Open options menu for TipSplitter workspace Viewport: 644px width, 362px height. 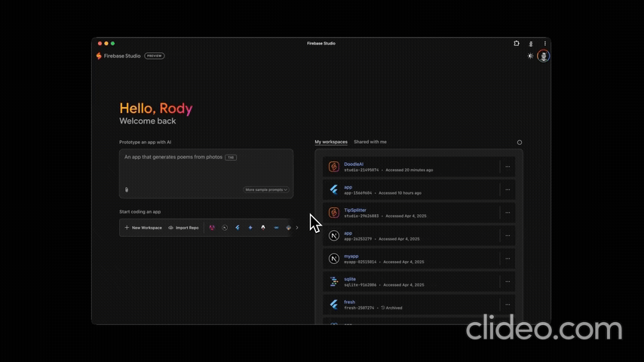click(508, 213)
